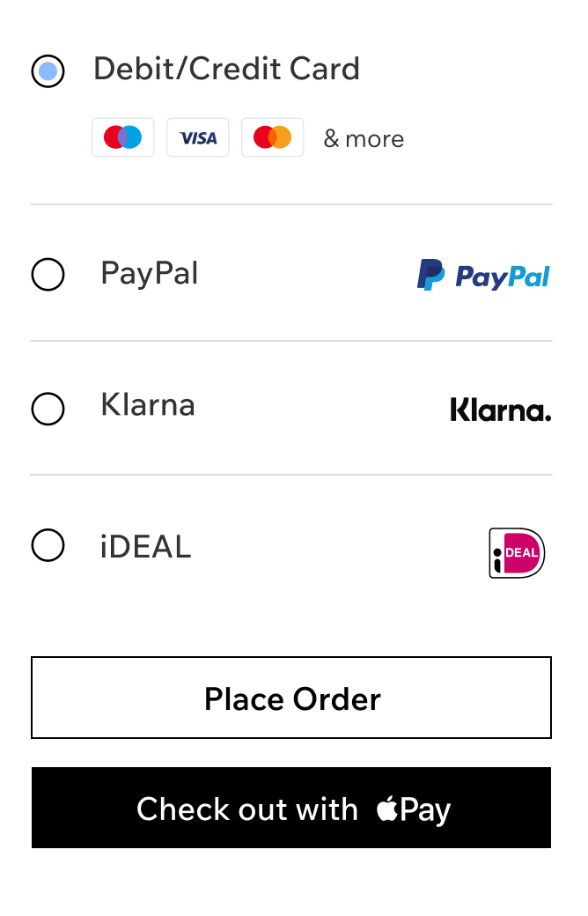Select the iDEAL radio button

pos(48,545)
